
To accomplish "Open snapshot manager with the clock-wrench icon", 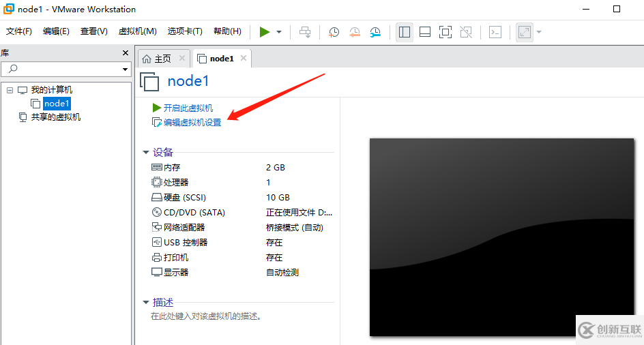I will (x=375, y=32).
